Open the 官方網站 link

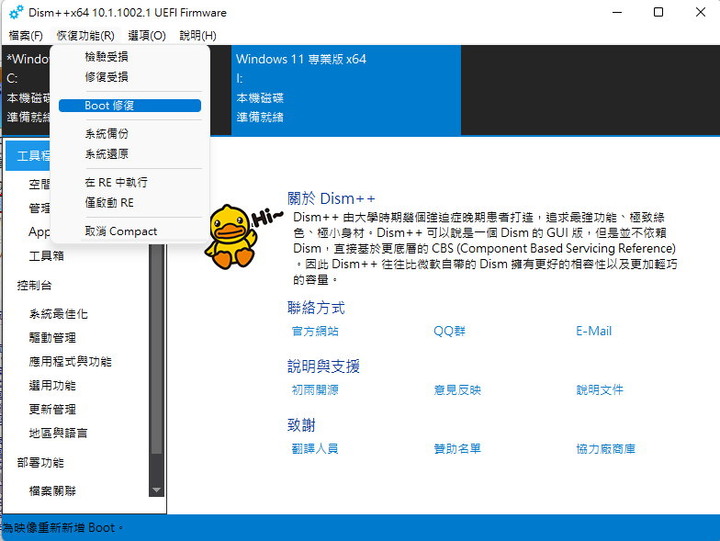[x=315, y=331]
